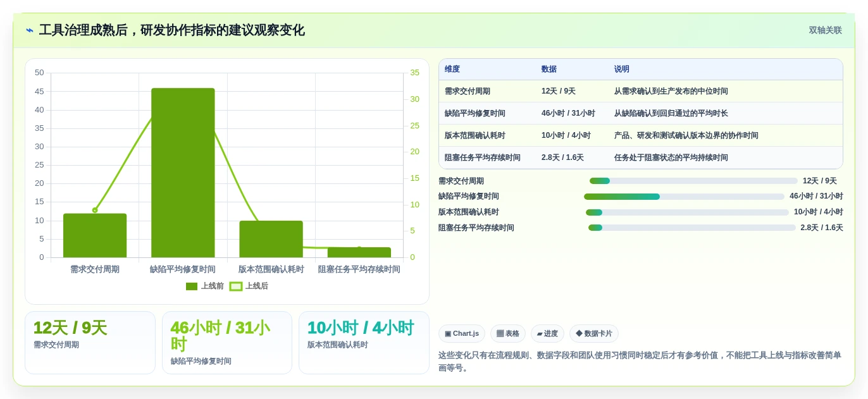Click the 双轴关联 label in the header
Image resolution: width=868 pixels, height=399 pixels.
coord(825,30)
